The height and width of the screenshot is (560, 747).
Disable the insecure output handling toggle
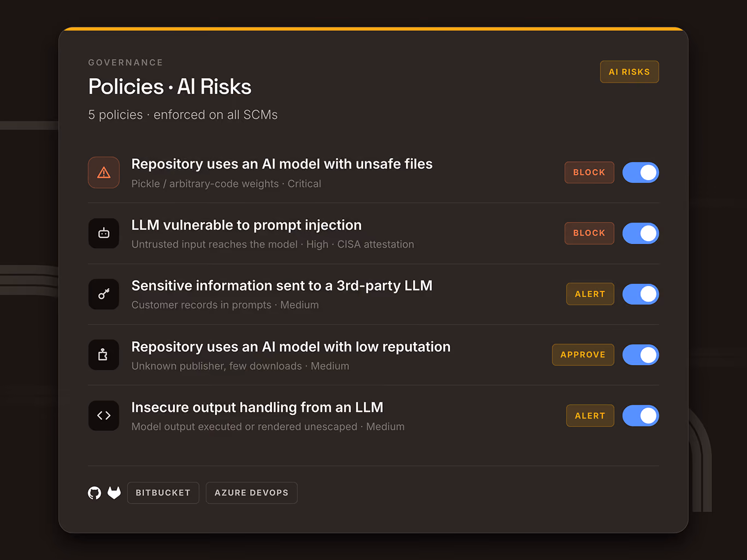641,416
